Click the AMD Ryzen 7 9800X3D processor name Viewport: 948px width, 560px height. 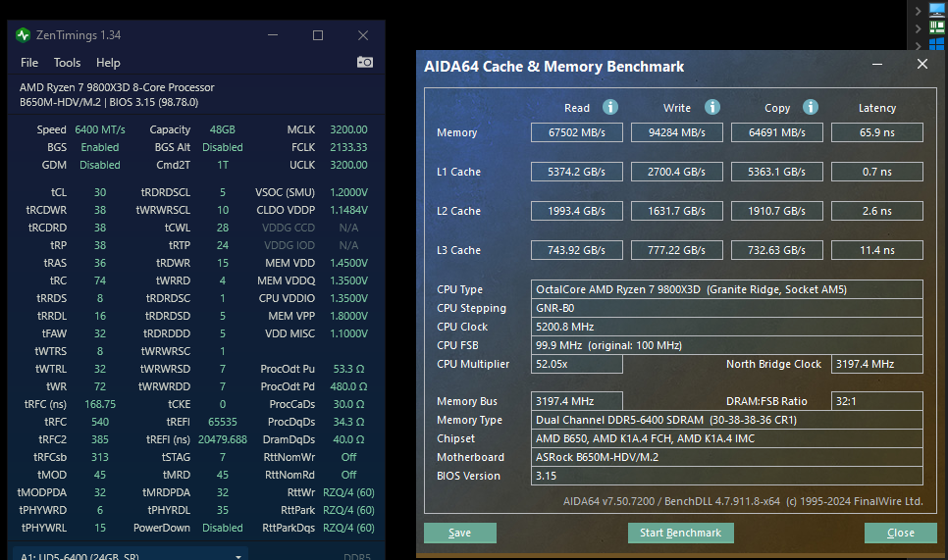pos(117,87)
